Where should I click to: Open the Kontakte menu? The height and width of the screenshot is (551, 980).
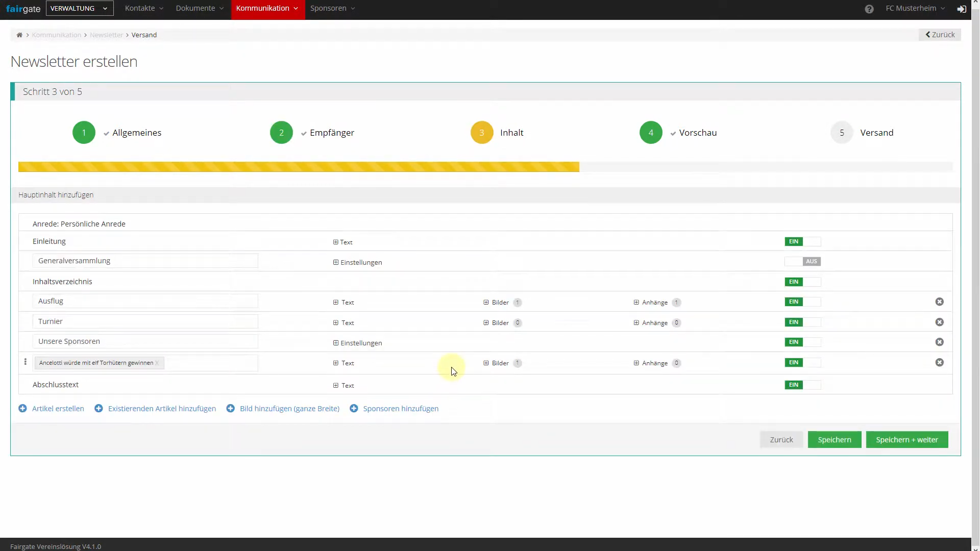coord(144,9)
